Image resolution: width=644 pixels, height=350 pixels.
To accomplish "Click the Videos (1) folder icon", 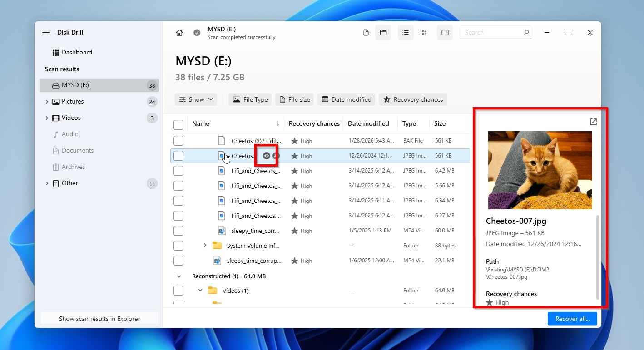I will pos(213,291).
